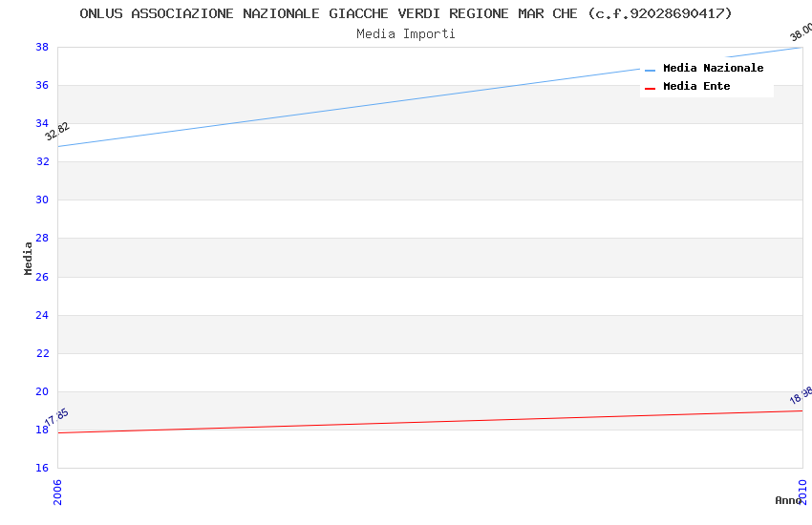Click the 17.85 data label
Image resolution: width=812 pixels, height=525 pixels.
click(x=56, y=417)
